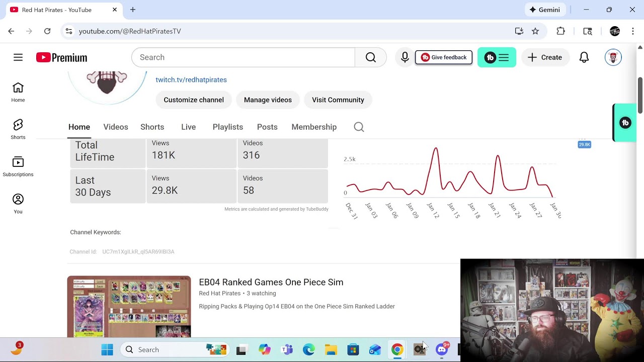This screenshot has height=362, width=644.
Task: Click the Windows taskbar Search box
Action: click(175, 350)
